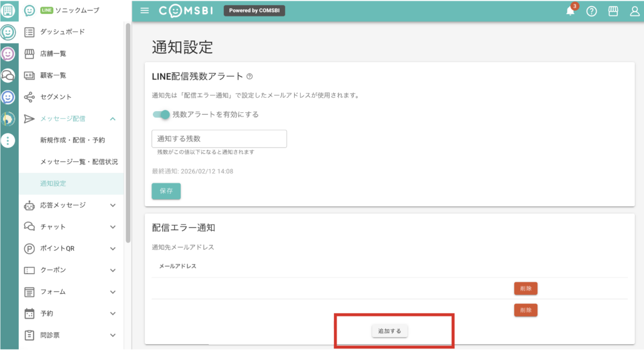Click the three-dot more icon in left rail
The image size is (644, 357).
[x=8, y=141]
